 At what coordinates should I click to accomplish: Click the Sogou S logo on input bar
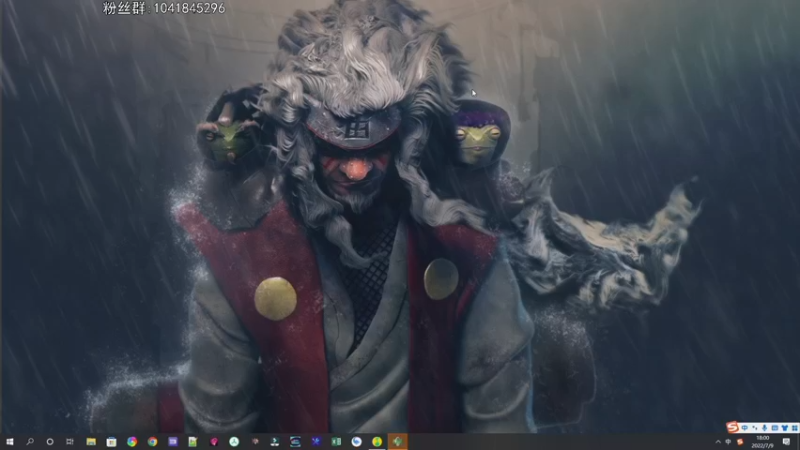[733, 427]
